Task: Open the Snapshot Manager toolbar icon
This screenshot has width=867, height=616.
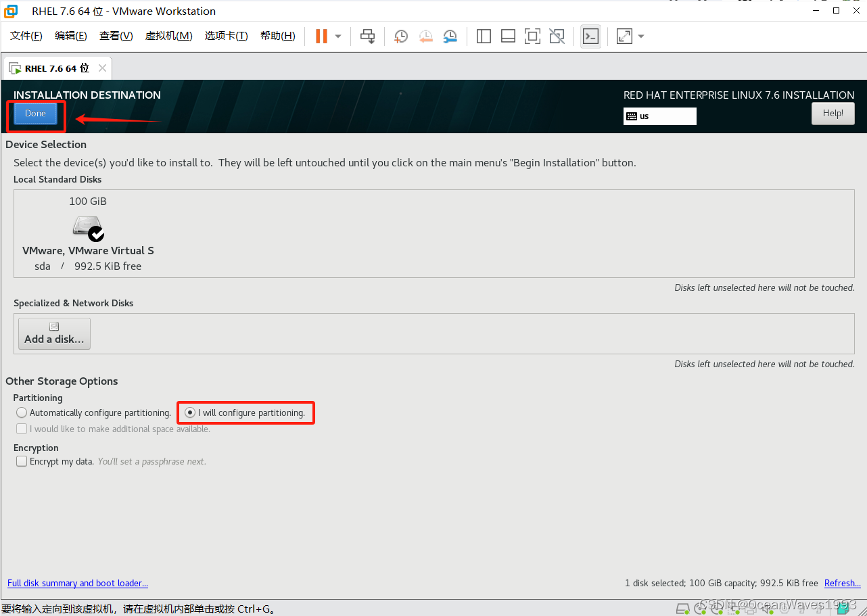Action: coord(450,36)
